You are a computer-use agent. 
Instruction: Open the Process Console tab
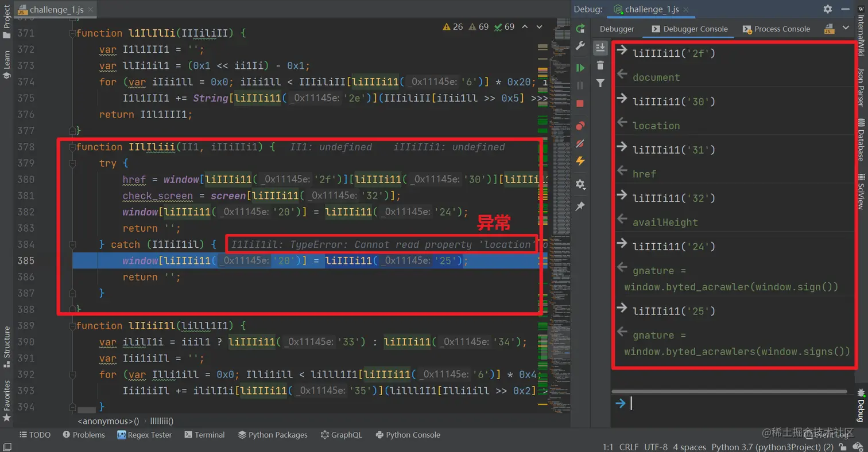click(776, 29)
